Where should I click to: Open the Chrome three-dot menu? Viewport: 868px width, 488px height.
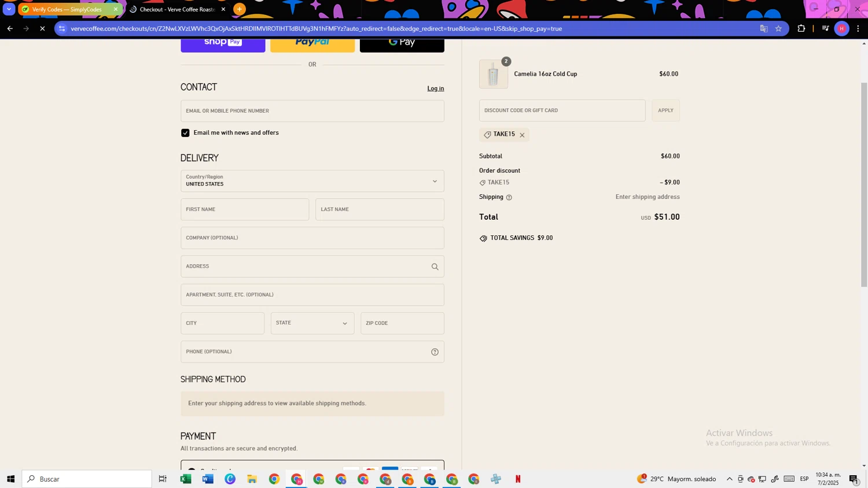point(858,28)
